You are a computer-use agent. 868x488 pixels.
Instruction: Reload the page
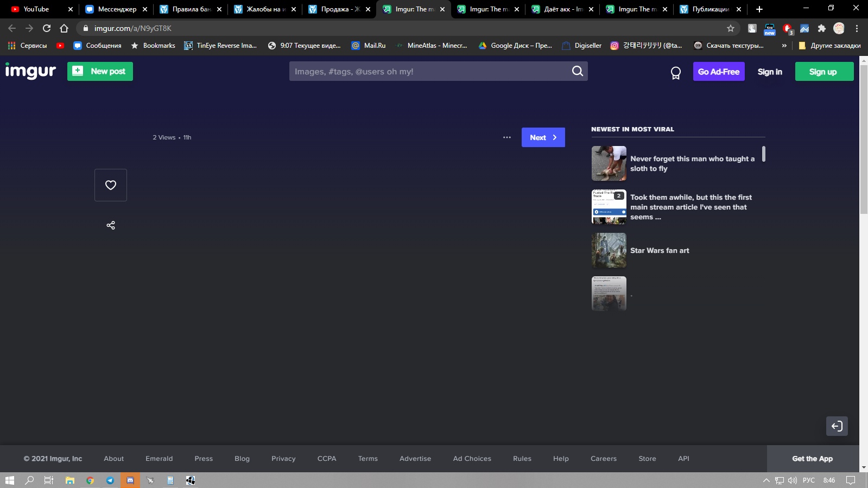(47, 28)
